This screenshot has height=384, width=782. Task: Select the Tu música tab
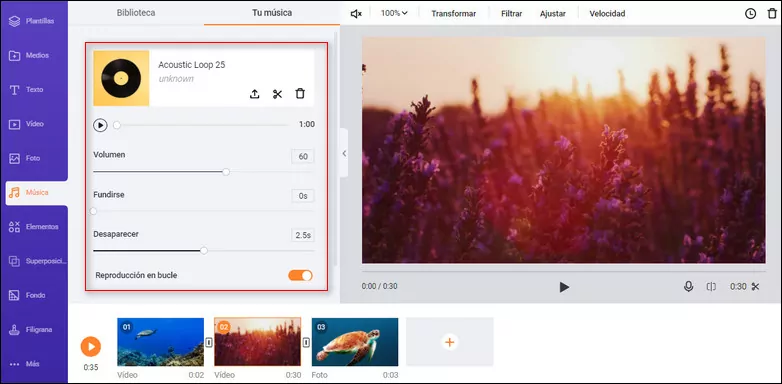[x=272, y=13]
